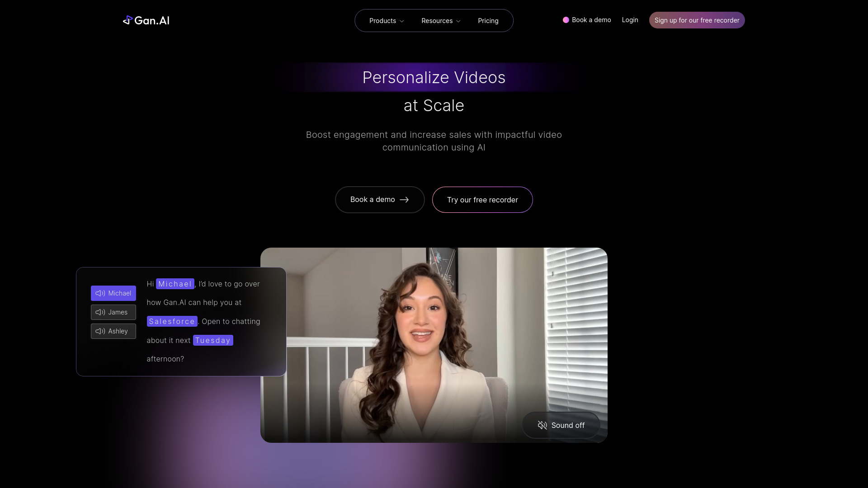Select Salesforce company variable tag

[x=172, y=320]
